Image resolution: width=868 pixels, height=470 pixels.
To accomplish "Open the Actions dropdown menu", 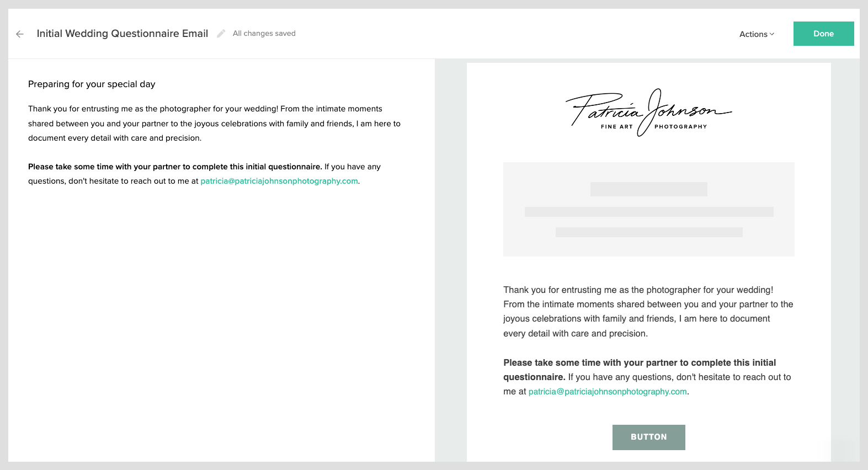I will point(753,34).
